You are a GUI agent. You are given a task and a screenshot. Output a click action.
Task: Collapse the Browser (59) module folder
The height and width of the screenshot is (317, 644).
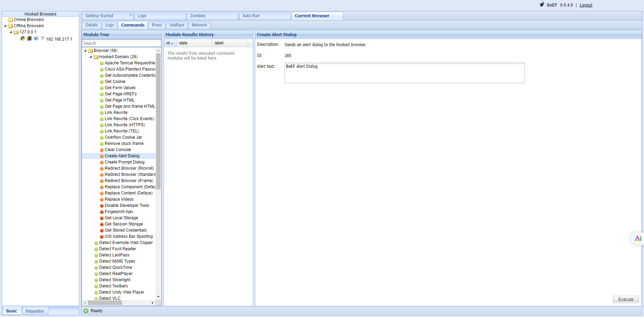85,51
